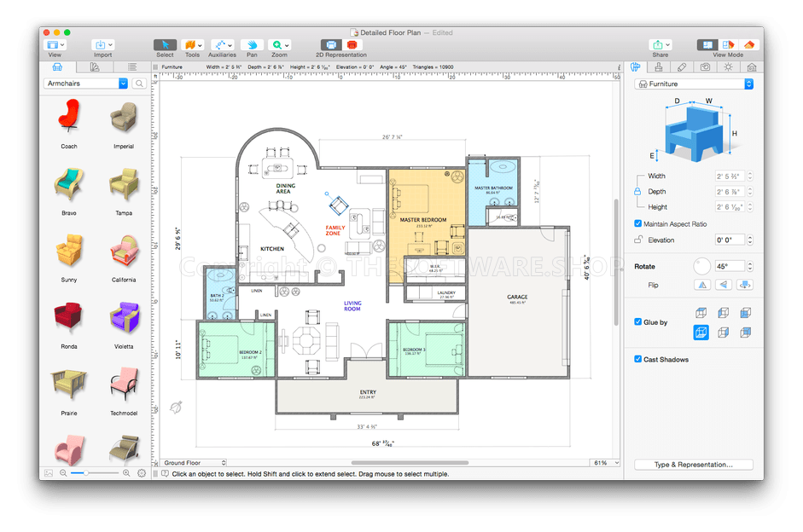Activate the Select arrow tool
Viewport: 803px width, 532px height.
tap(165, 45)
